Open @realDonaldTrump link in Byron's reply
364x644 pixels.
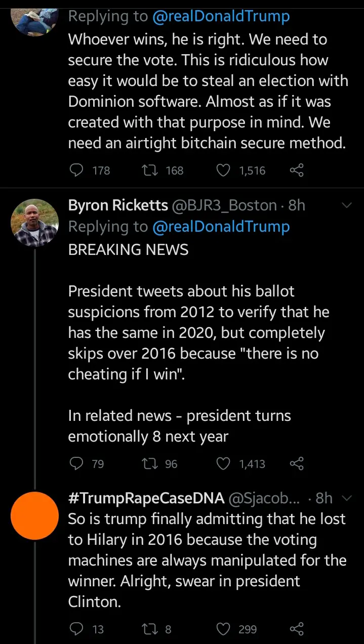[221, 227]
